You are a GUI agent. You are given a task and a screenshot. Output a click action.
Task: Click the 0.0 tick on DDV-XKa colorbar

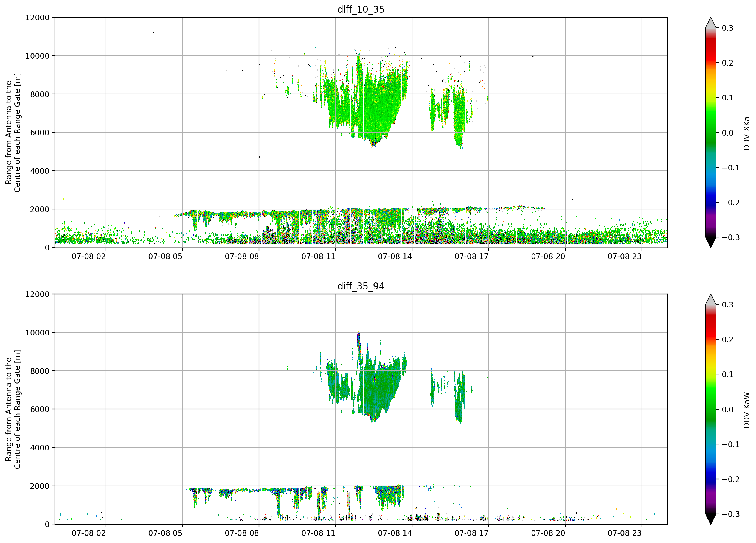[727, 133]
